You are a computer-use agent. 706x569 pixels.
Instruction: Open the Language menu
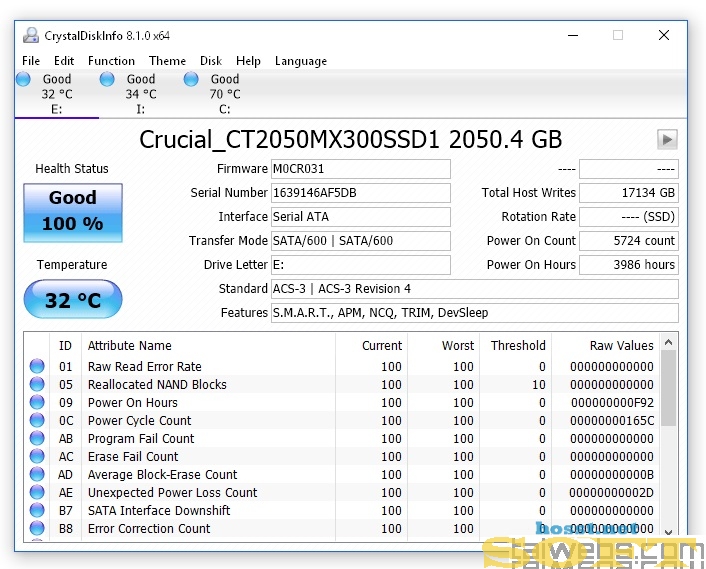pos(301,61)
